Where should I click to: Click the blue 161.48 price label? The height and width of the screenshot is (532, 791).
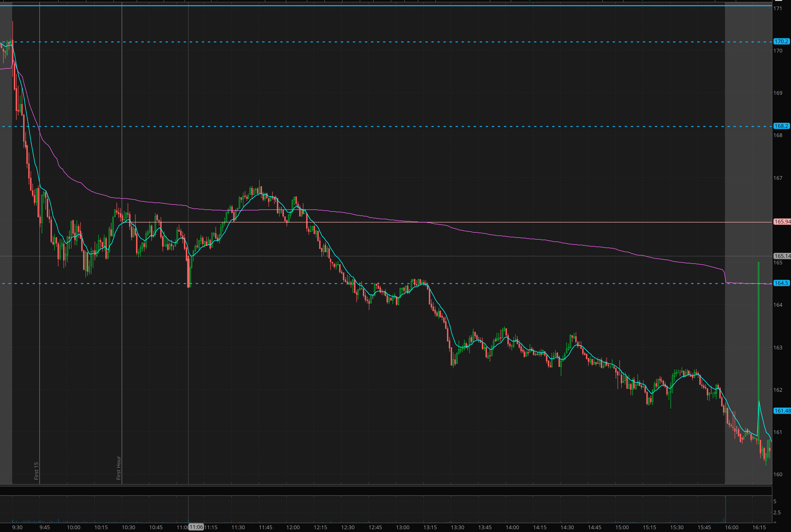coord(782,410)
